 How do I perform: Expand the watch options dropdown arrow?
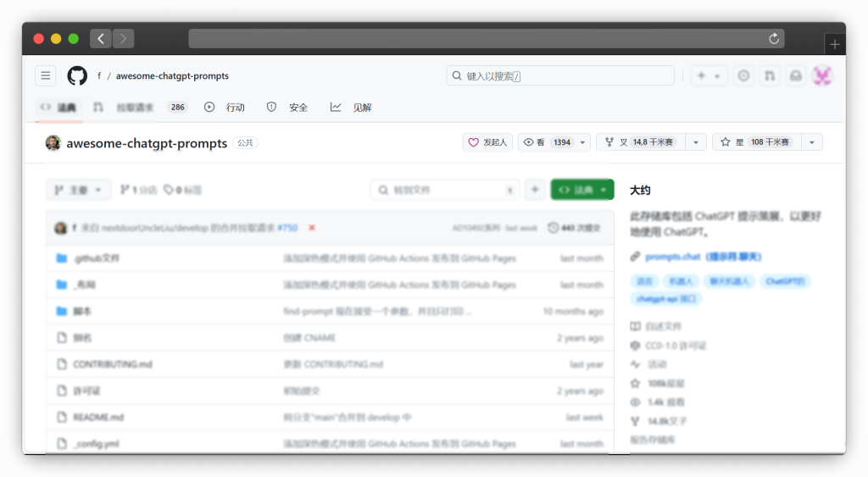(582, 142)
